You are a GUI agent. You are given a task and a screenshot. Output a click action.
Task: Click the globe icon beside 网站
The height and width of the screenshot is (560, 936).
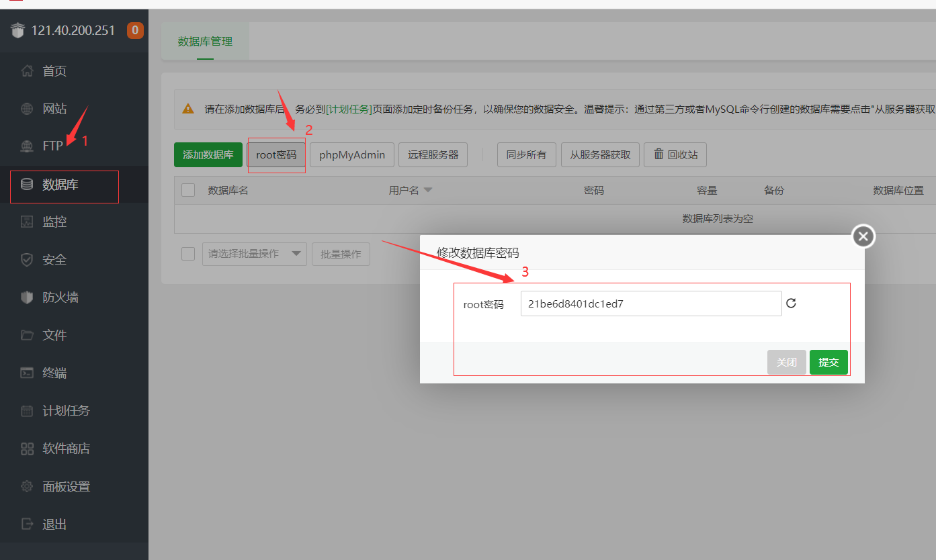click(x=27, y=109)
